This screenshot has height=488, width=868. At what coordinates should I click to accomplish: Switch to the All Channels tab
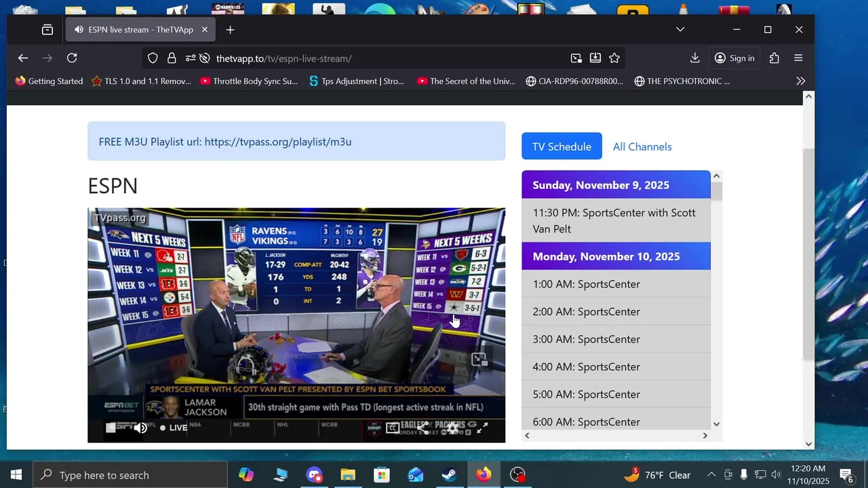[642, 146]
